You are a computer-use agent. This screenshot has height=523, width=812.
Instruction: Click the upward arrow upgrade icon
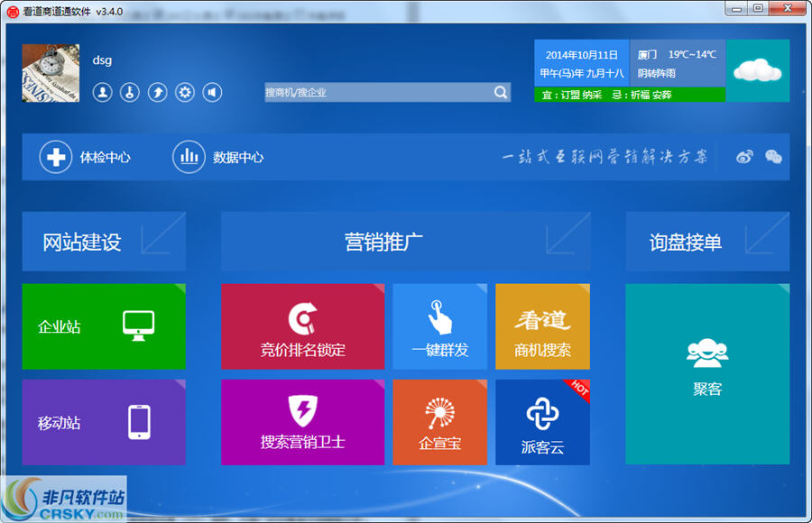pyautogui.click(x=157, y=93)
